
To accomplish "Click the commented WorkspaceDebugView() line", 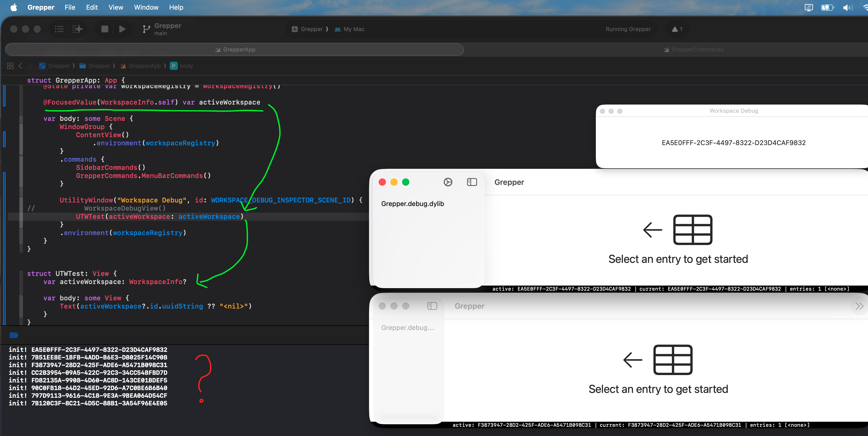I will coord(125,208).
